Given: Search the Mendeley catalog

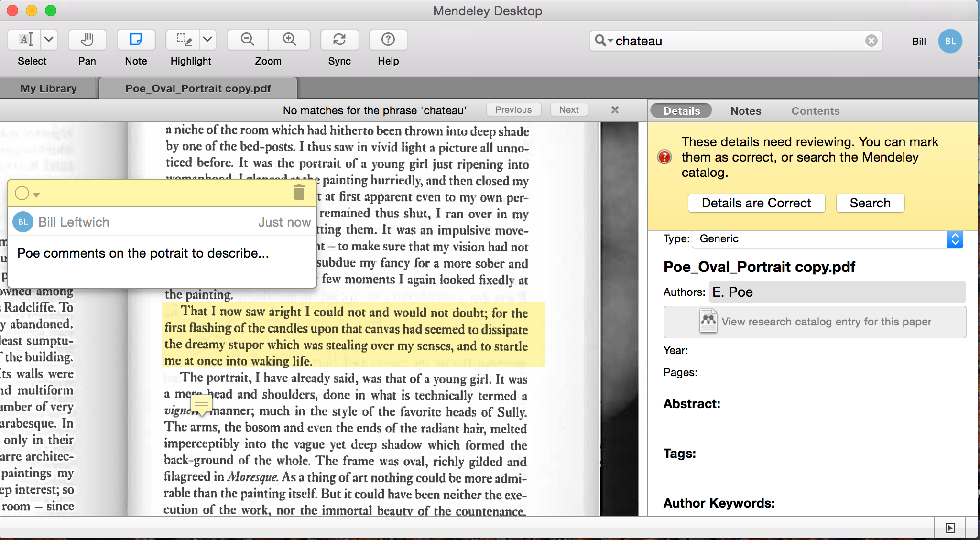Looking at the screenshot, I should click(870, 203).
